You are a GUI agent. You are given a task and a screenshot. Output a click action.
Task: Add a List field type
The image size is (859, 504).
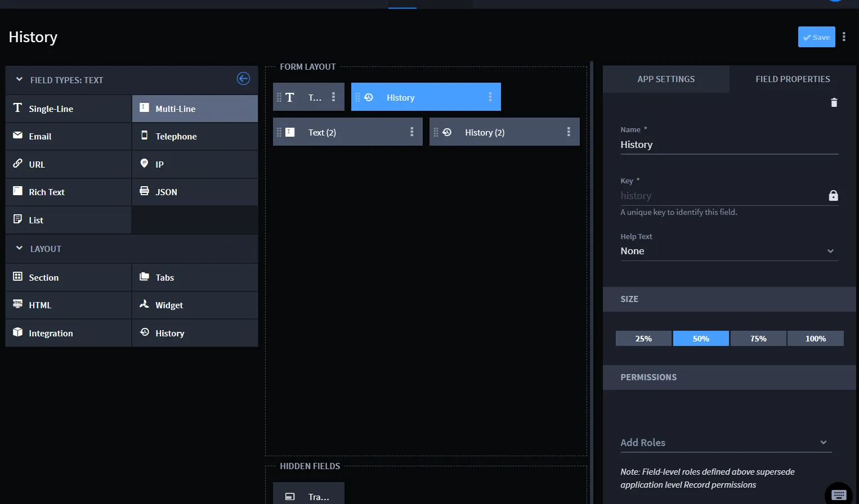click(69, 220)
